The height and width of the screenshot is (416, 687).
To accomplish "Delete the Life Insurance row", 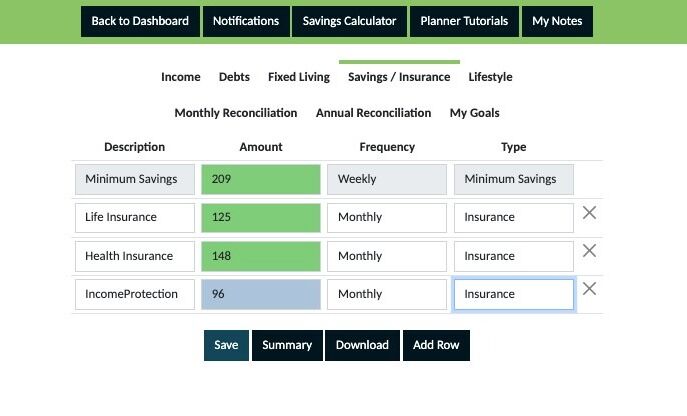I will click(x=589, y=213).
